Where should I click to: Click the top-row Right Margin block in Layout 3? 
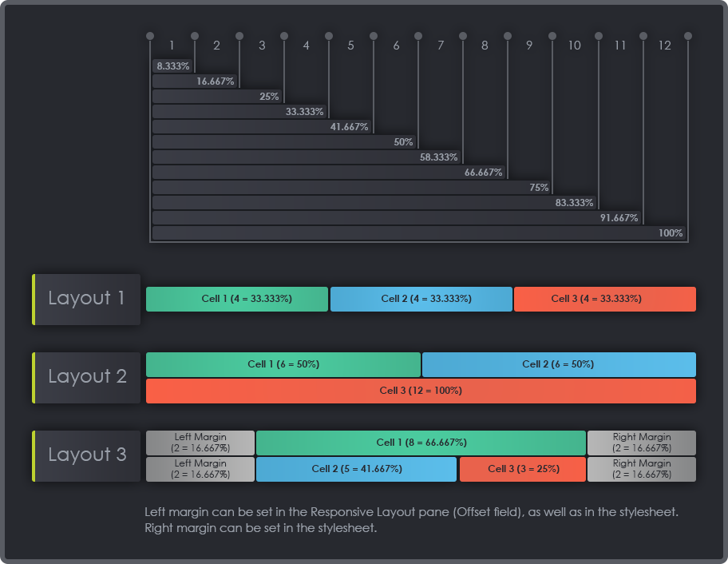pyautogui.click(x=642, y=443)
